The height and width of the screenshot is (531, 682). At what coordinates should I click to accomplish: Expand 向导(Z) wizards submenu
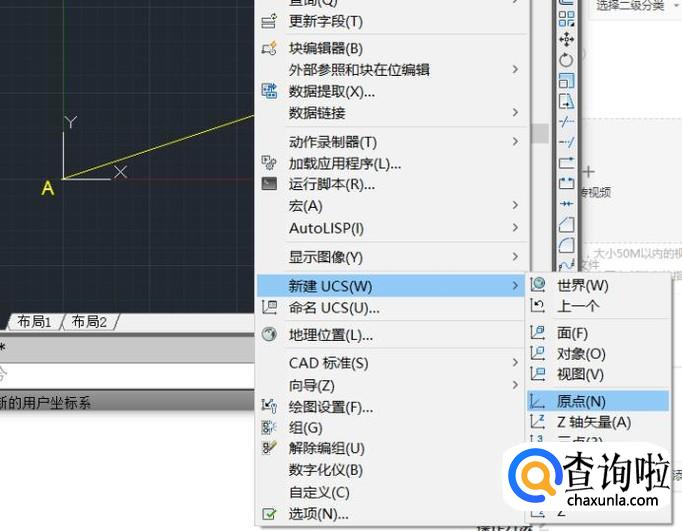pyautogui.click(x=391, y=385)
